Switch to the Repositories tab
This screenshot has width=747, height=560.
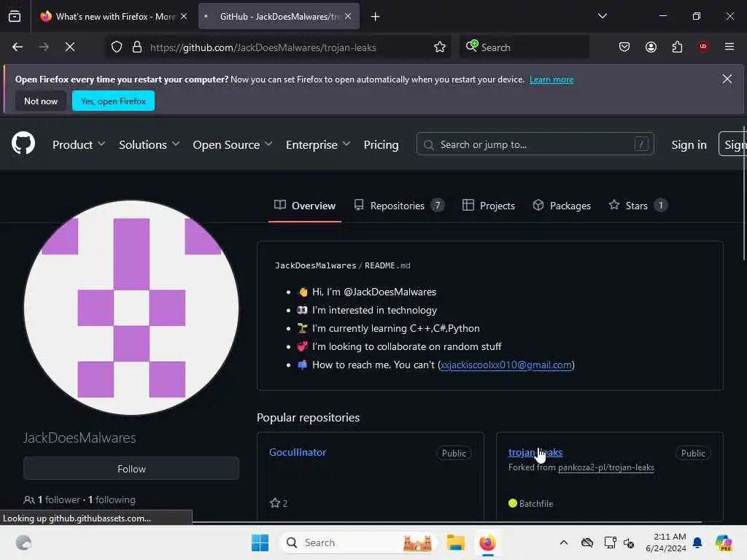coord(399,206)
